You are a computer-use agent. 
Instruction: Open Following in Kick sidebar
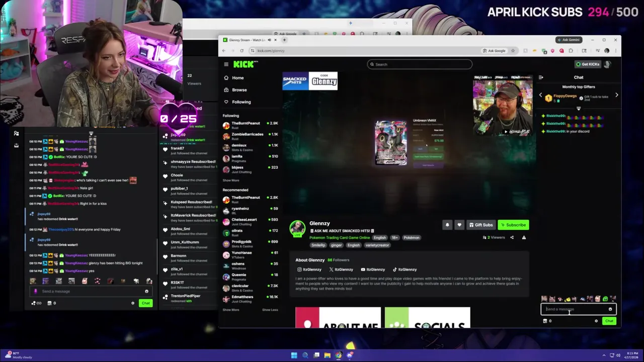[241, 102]
